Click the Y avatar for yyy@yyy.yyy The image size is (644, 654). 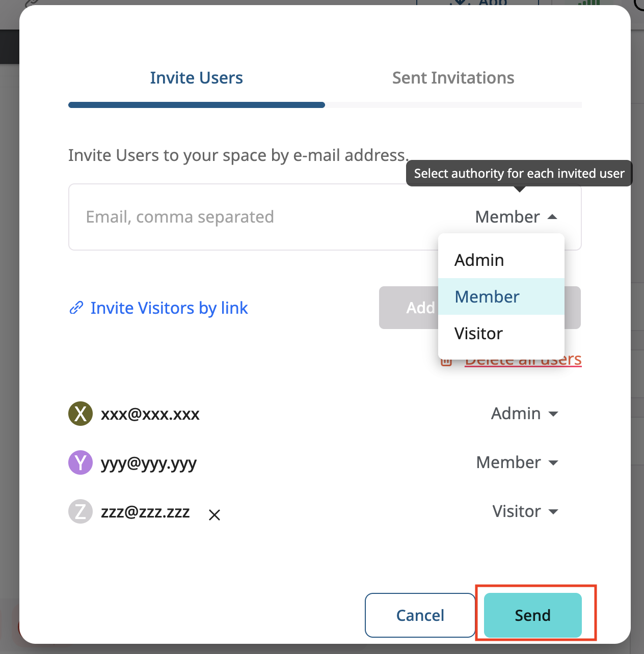click(x=80, y=462)
